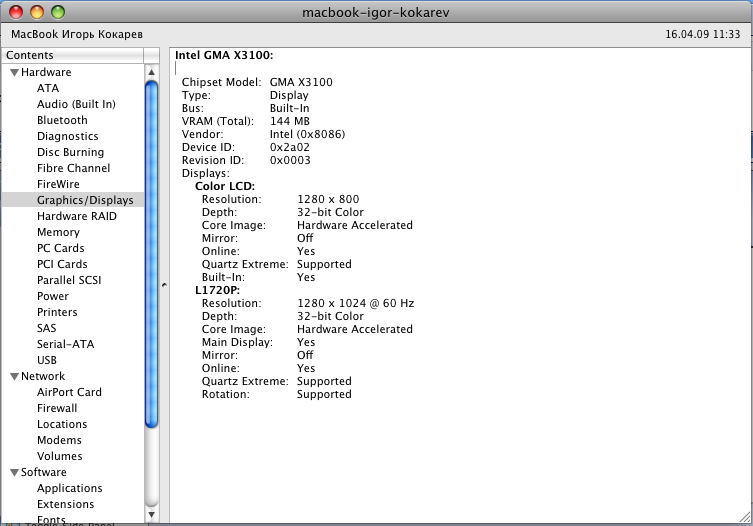Open Printers hardware info
Viewport: 753px width, 526px height.
point(57,312)
